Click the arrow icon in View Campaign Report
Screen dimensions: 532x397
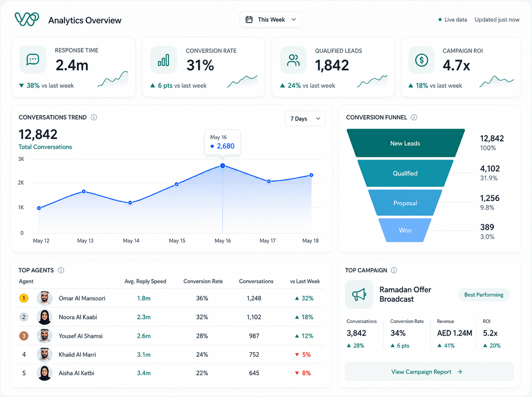[x=460, y=372]
